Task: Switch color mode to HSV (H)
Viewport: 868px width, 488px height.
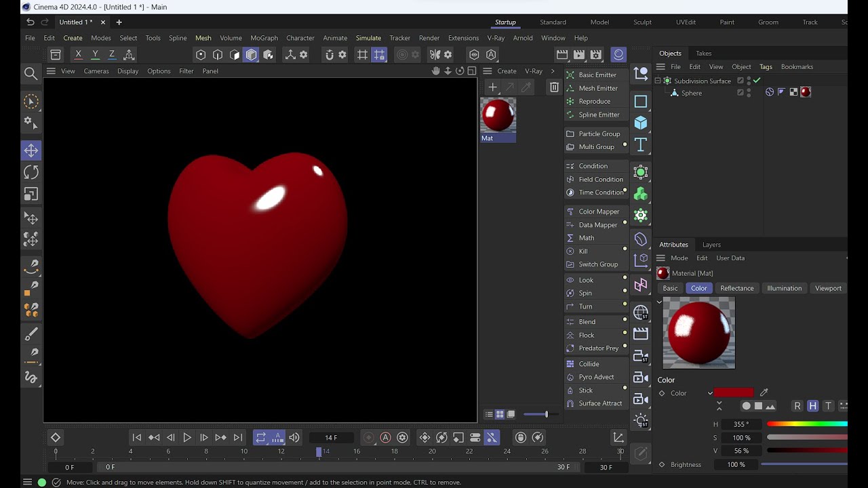Action: coord(812,406)
